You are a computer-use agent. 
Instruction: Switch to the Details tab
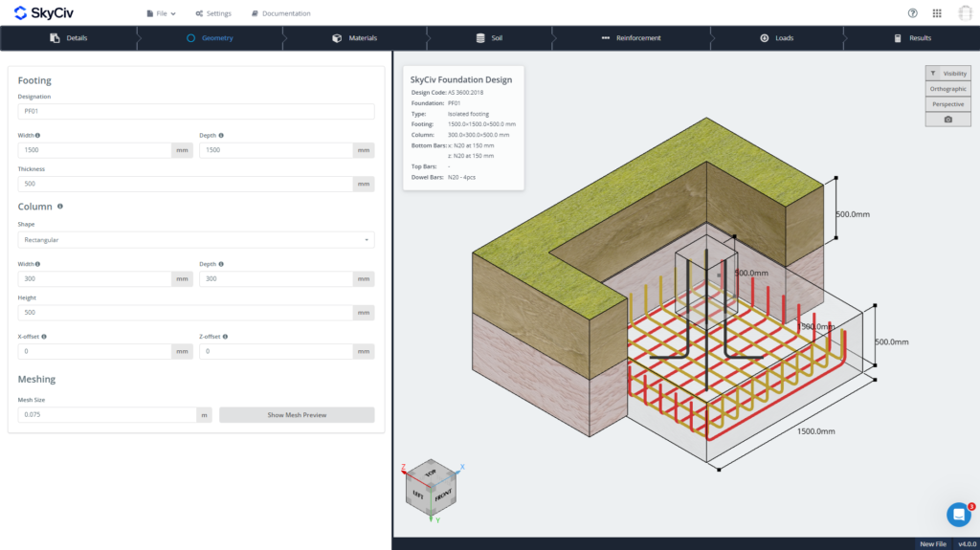(x=69, y=38)
